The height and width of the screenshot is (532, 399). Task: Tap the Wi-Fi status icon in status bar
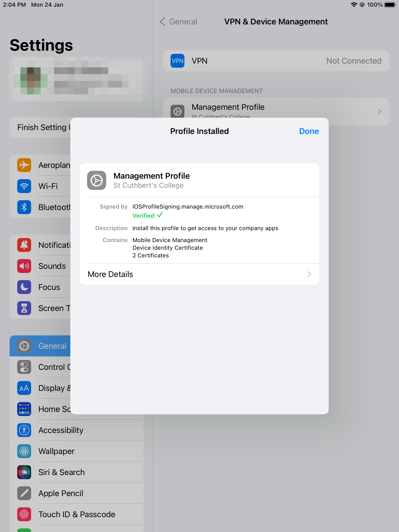354,5
